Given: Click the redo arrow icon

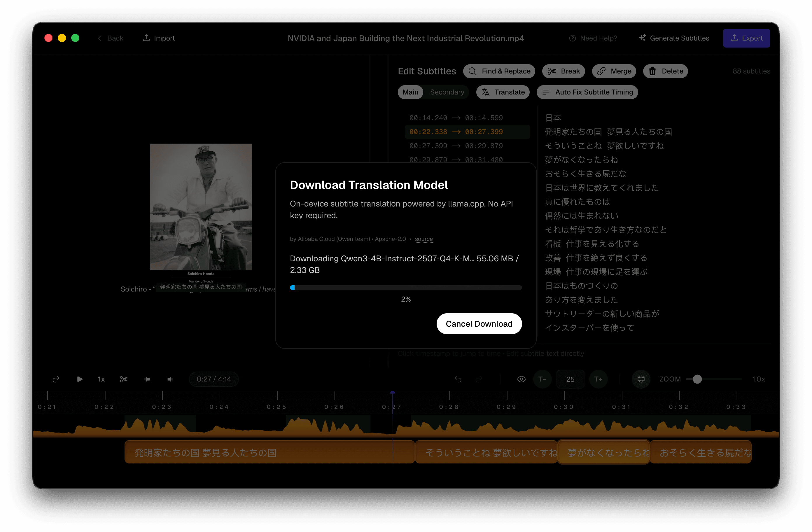Looking at the screenshot, I should [479, 379].
